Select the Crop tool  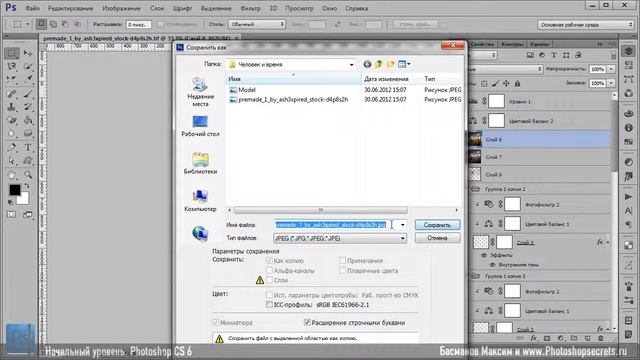[x=12, y=78]
